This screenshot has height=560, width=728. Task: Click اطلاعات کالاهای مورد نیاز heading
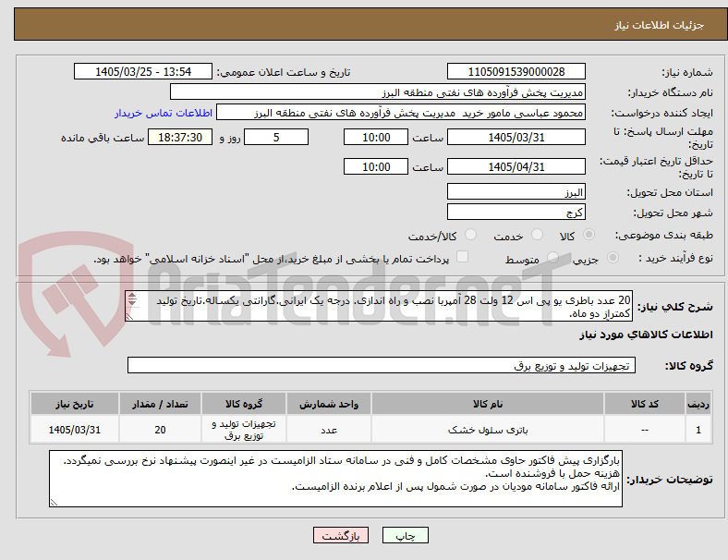(x=647, y=335)
